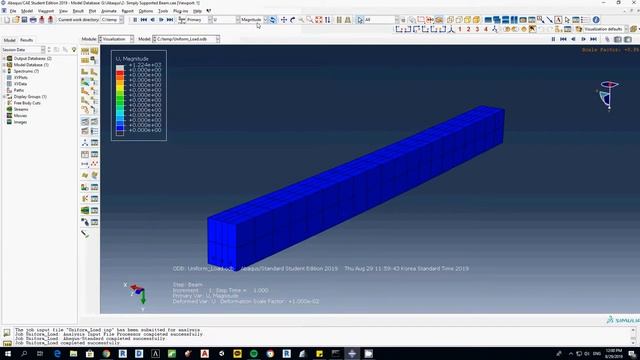Click the Print icon
Screen dimensions: 640x360
click(33, 20)
